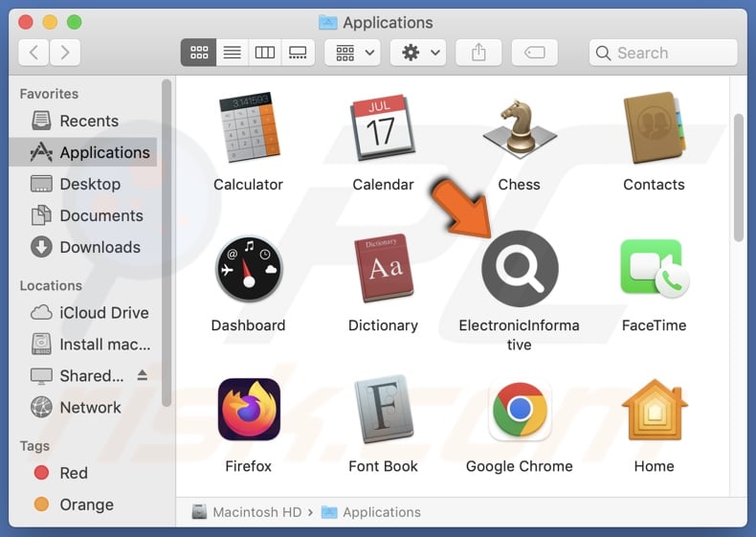
Task: Open the Calendar app icon
Action: 383,128
